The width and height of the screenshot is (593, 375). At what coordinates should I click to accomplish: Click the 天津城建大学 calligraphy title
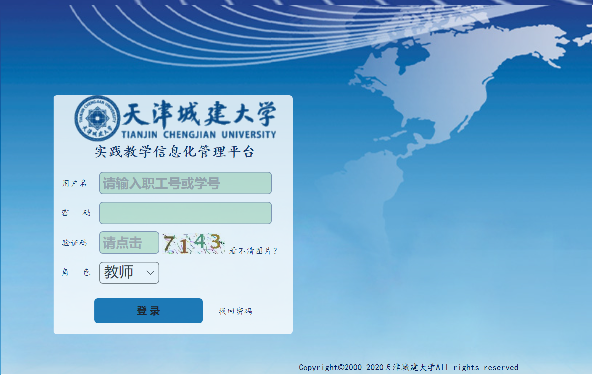[x=199, y=113]
